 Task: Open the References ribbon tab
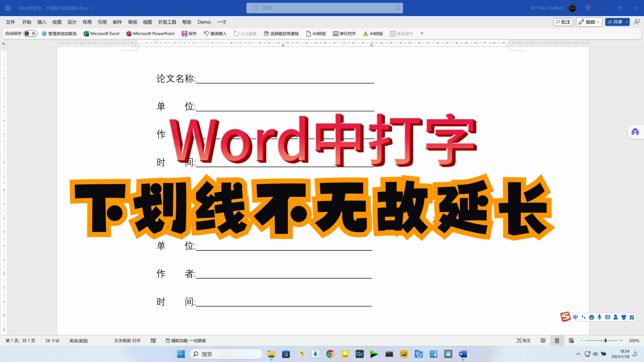point(102,22)
